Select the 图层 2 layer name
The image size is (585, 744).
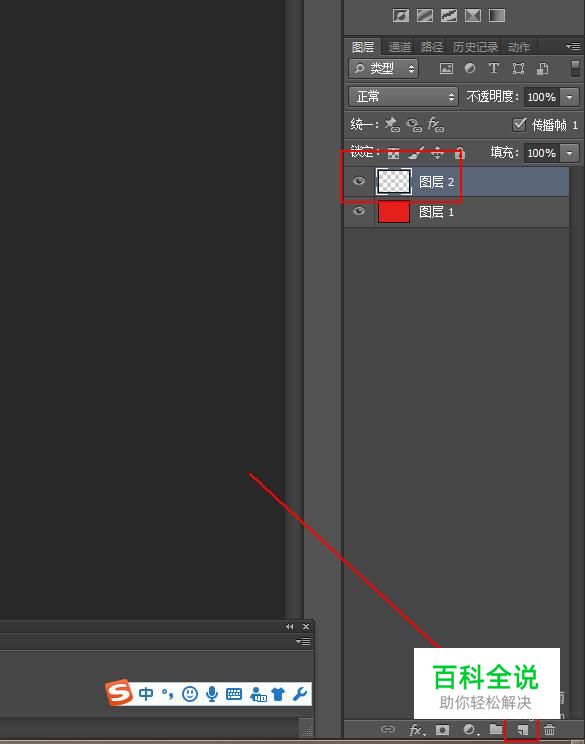click(436, 182)
